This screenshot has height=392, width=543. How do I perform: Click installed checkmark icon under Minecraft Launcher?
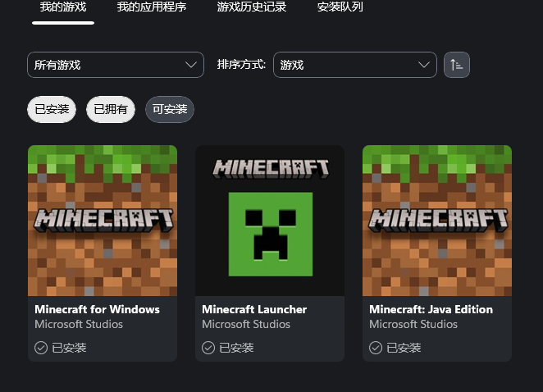(x=208, y=348)
